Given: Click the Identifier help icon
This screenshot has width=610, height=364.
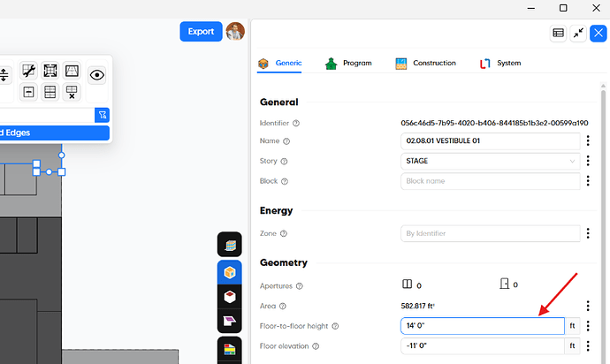Looking at the screenshot, I should click(296, 124).
